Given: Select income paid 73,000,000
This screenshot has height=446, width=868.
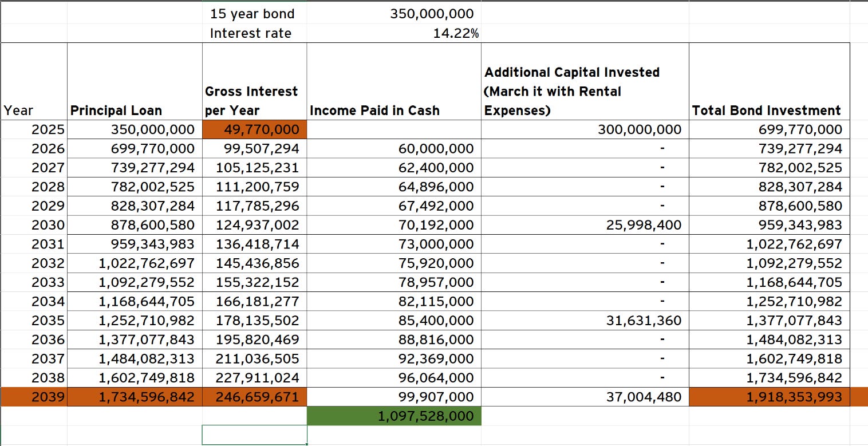Looking at the screenshot, I should click(394, 244).
